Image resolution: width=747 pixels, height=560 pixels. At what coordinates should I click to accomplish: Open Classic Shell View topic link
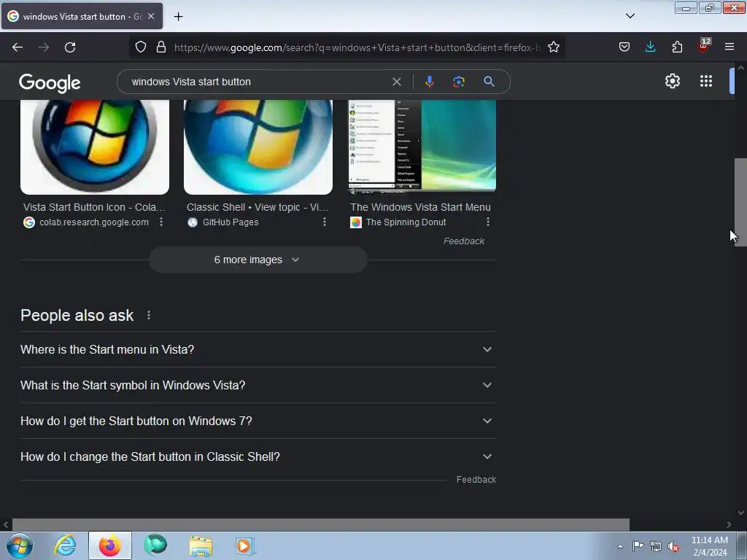[x=258, y=207]
